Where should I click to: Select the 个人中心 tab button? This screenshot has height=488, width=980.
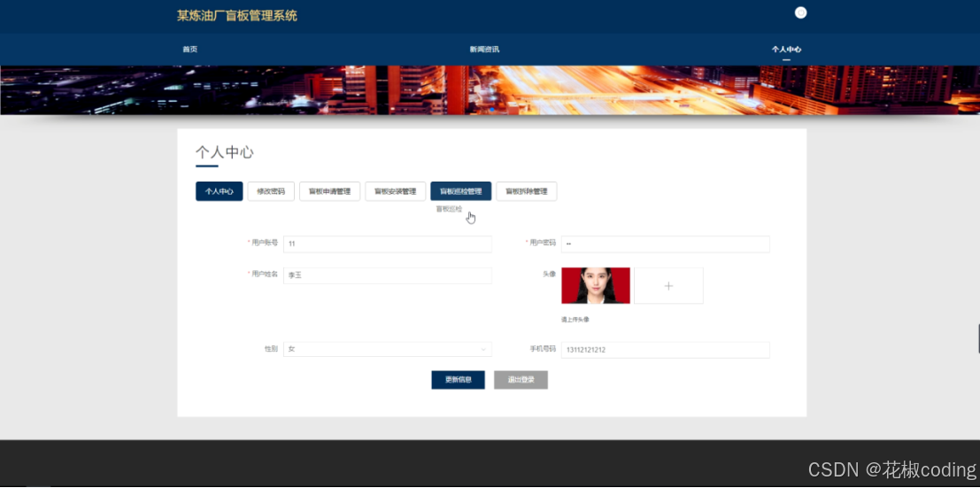click(220, 191)
